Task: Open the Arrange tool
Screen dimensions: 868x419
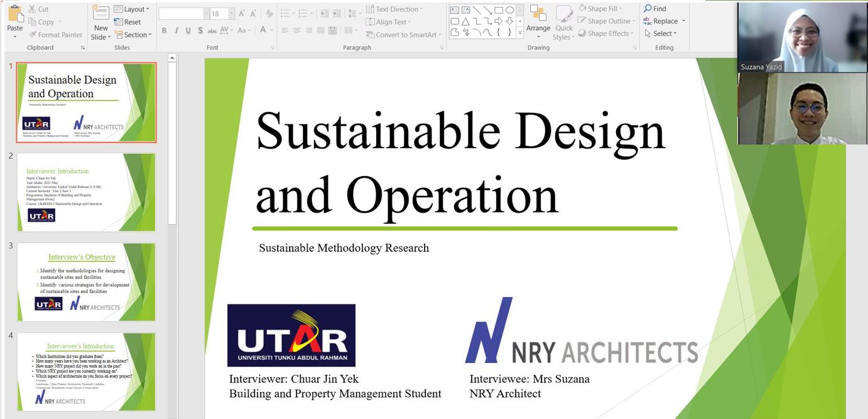Action: tap(538, 19)
